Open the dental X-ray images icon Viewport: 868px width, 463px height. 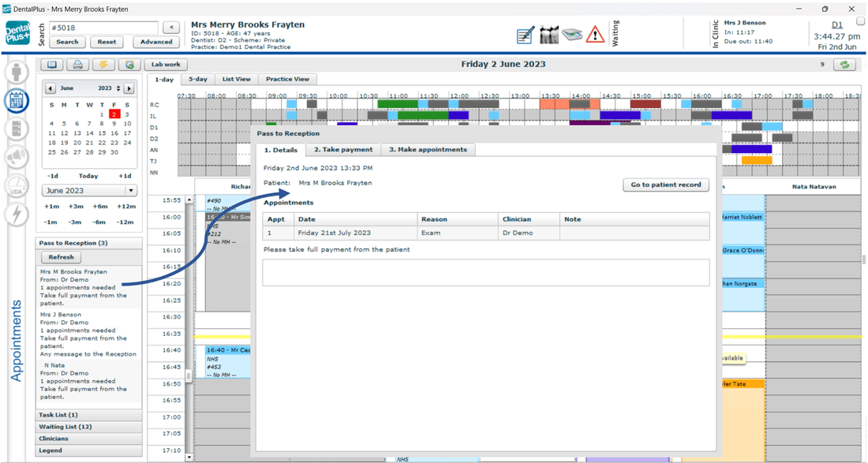(x=549, y=35)
